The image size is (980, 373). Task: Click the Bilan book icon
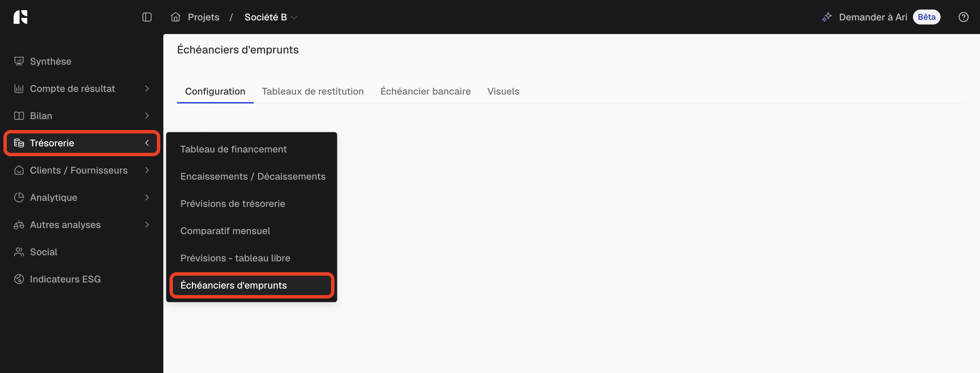(19, 116)
